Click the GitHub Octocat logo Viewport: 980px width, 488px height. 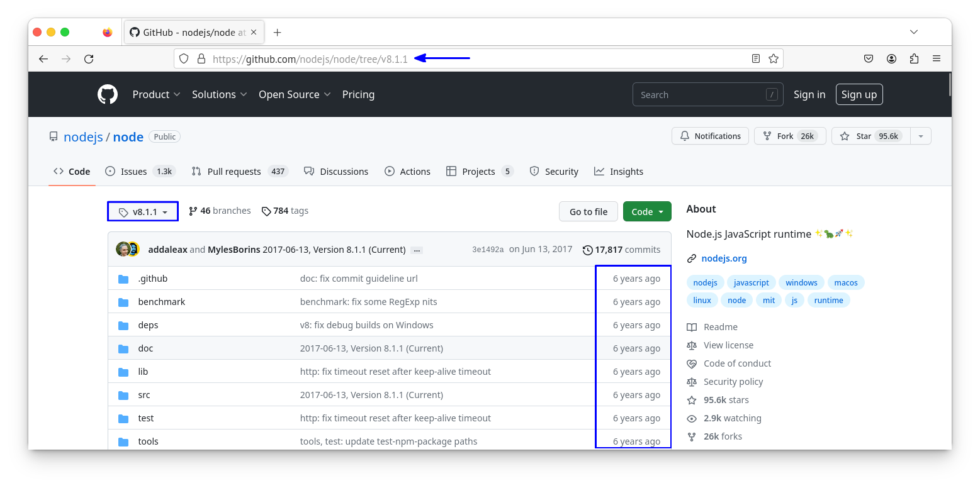click(108, 94)
